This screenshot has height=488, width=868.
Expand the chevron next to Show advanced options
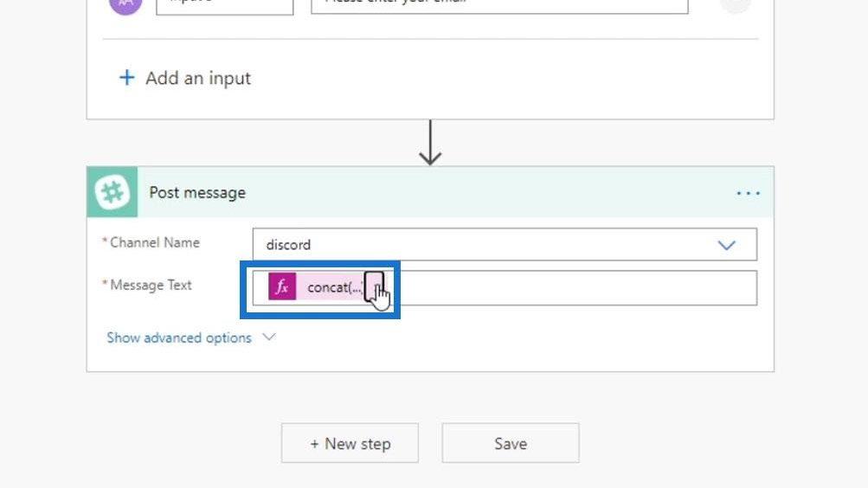tap(269, 337)
